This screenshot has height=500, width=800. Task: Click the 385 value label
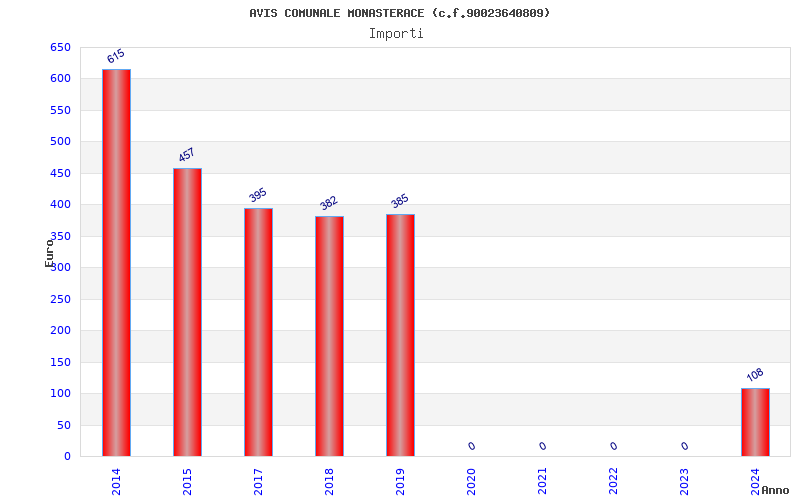tap(400, 201)
